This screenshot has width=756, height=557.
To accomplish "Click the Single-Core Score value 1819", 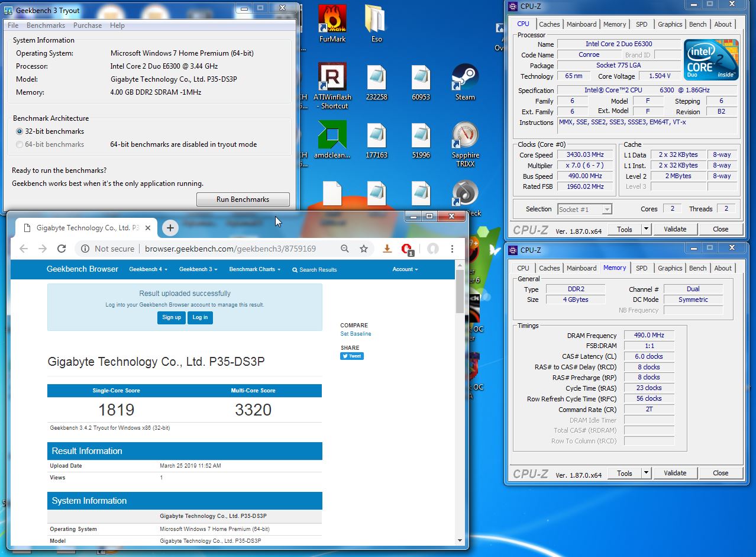I will (117, 410).
